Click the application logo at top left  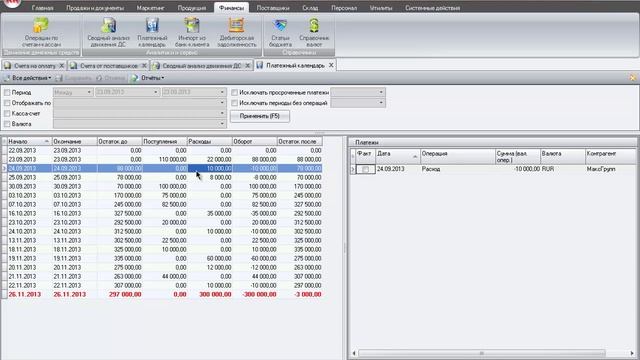(11, 3)
